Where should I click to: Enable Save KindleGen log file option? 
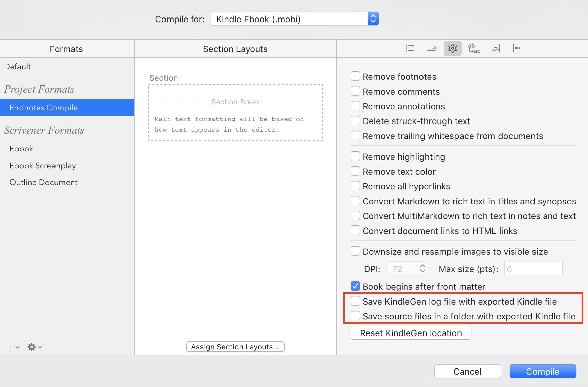click(x=355, y=301)
